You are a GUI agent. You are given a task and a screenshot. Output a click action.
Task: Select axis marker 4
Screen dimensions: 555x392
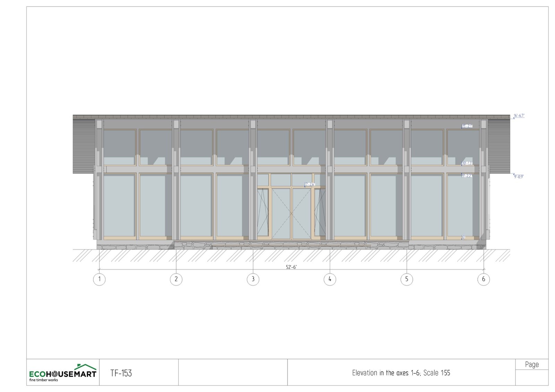point(330,279)
